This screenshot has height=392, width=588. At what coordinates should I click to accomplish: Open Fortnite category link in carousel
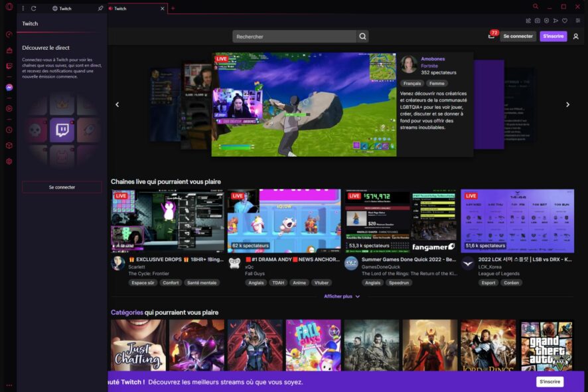(x=429, y=66)
